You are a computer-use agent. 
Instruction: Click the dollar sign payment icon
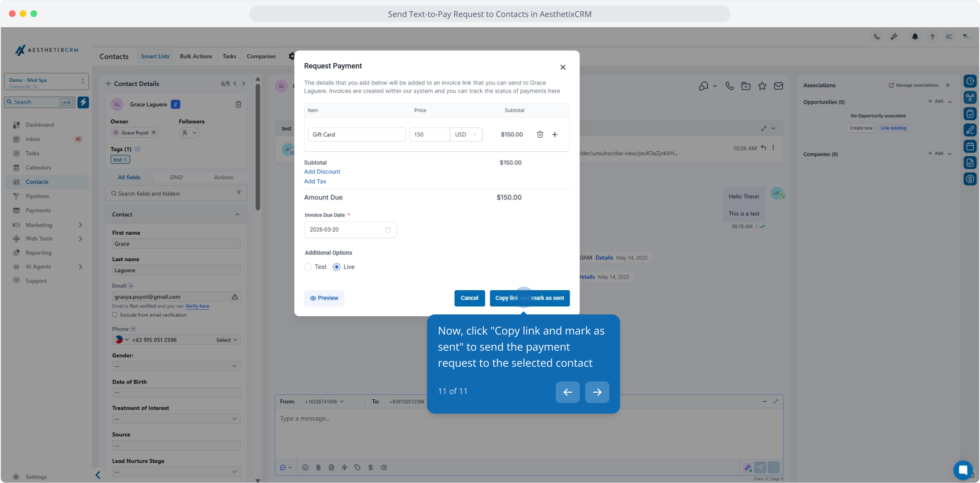coord(370,467)
